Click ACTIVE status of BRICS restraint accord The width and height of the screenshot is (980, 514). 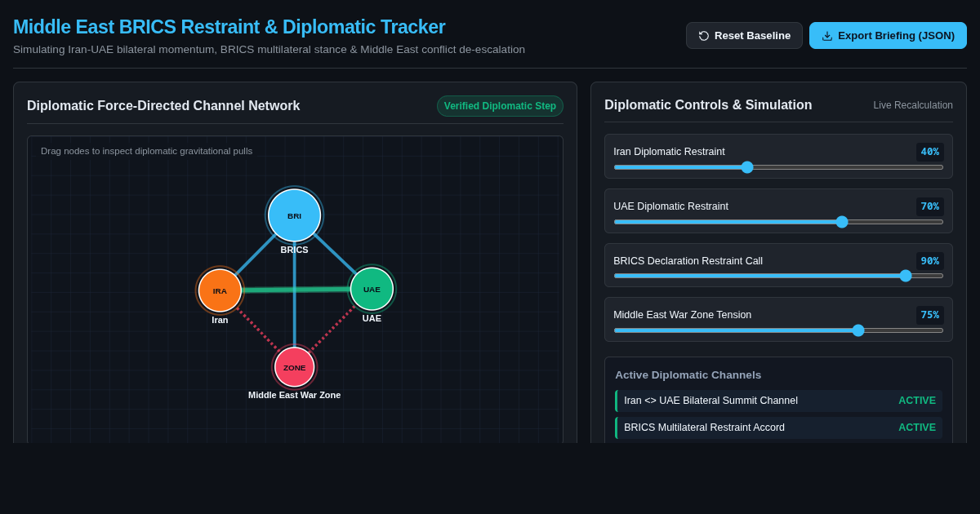point(917,428)
